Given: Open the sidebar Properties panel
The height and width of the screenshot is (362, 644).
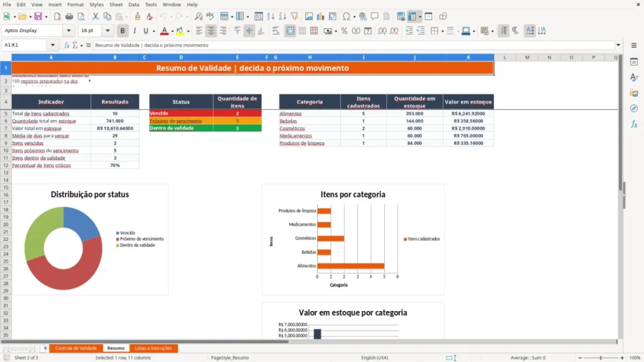Looking at the screenshot, I should click(x=634, y=62).
